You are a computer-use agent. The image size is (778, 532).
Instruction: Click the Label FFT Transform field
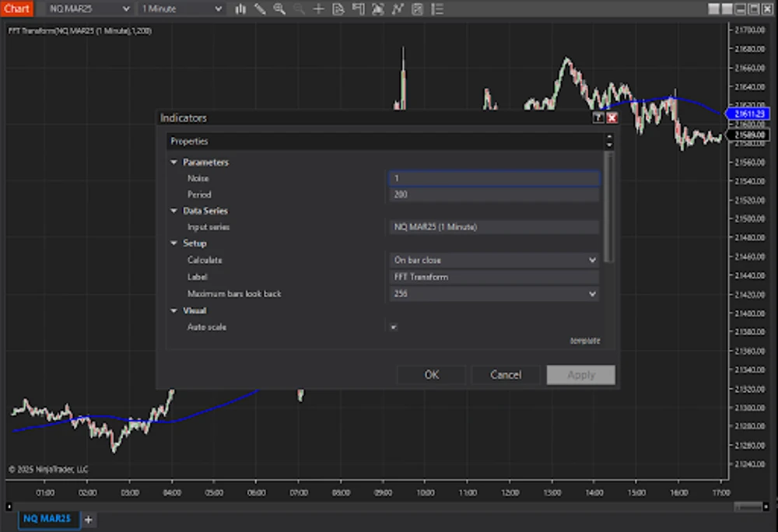[494, 277]
